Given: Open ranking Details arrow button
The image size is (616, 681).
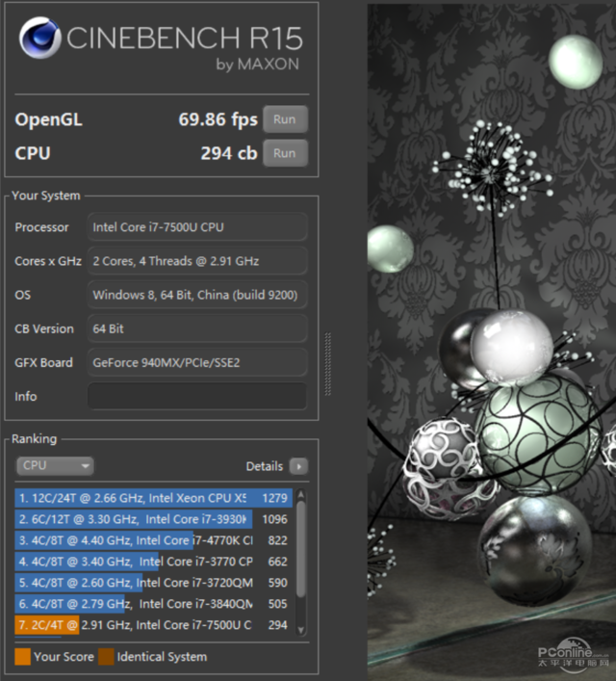Looking at the screenshot, I should tap(298, 466).
